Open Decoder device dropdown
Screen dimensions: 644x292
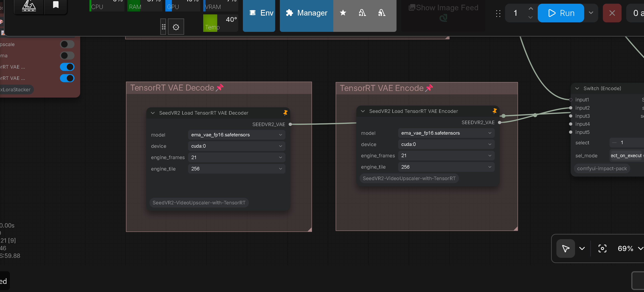[236, 146]
